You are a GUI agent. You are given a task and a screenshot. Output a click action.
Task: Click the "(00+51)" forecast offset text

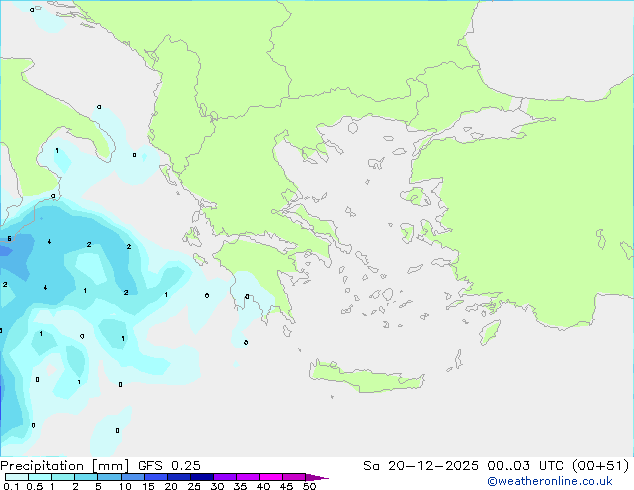click(601, 466)
